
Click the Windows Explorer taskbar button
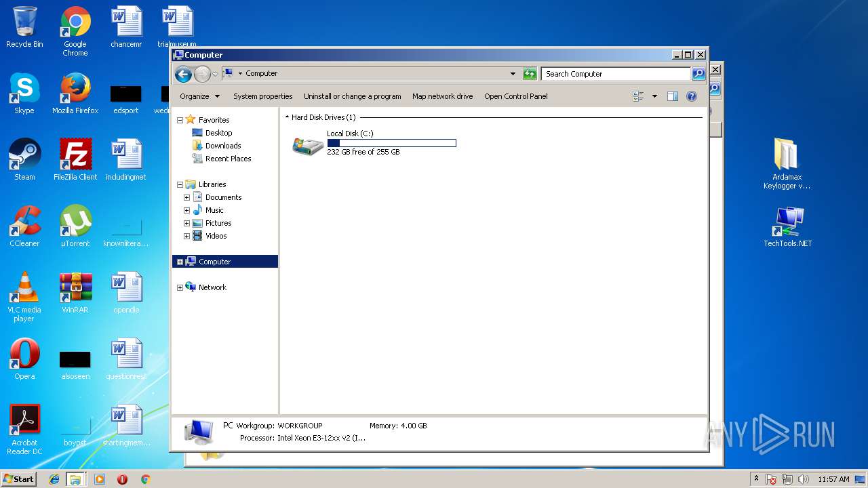pos(75,479)
